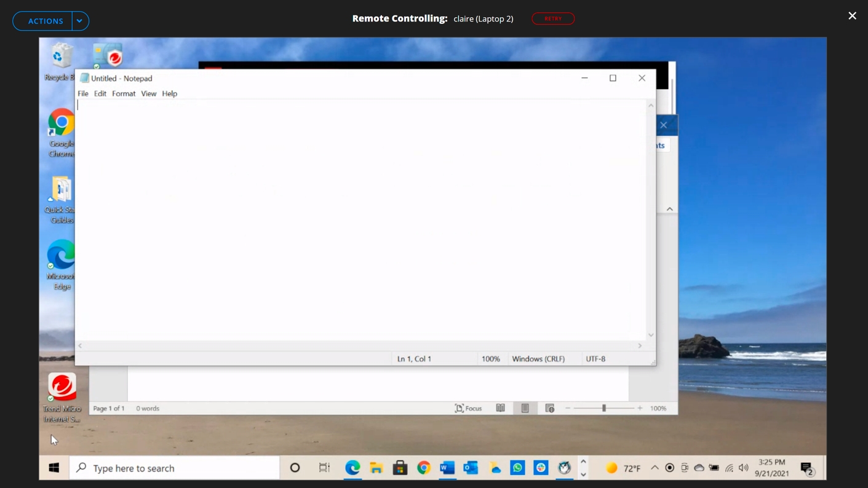Click the Word zoom slider handle
The height and width of the screenshot is (488, 868).
[x=604, y=408]
